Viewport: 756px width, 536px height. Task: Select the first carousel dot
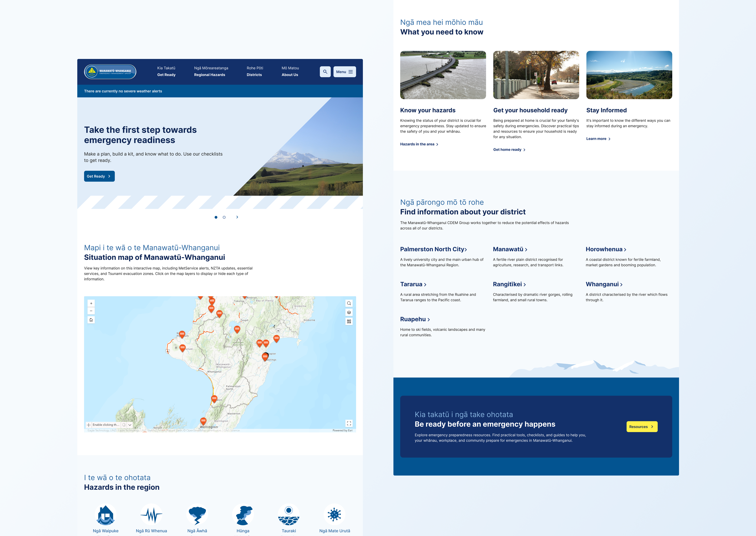tap(216, 217)
